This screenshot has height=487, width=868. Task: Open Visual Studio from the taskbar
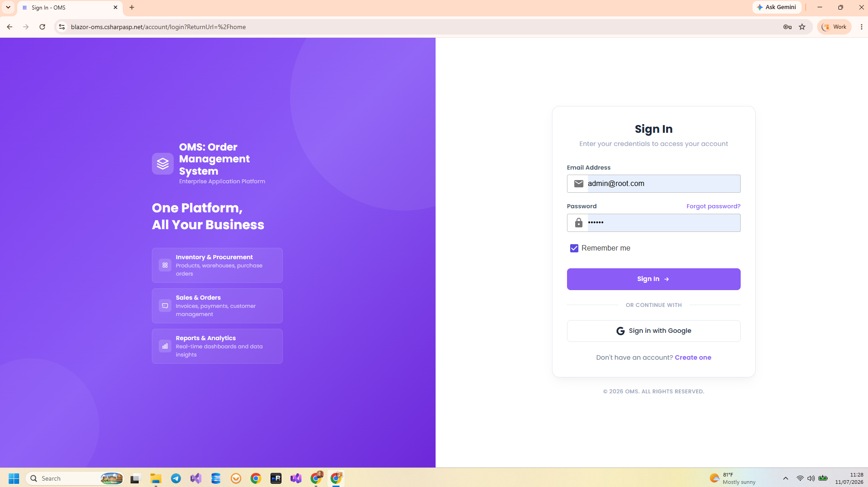coord(196,478)
